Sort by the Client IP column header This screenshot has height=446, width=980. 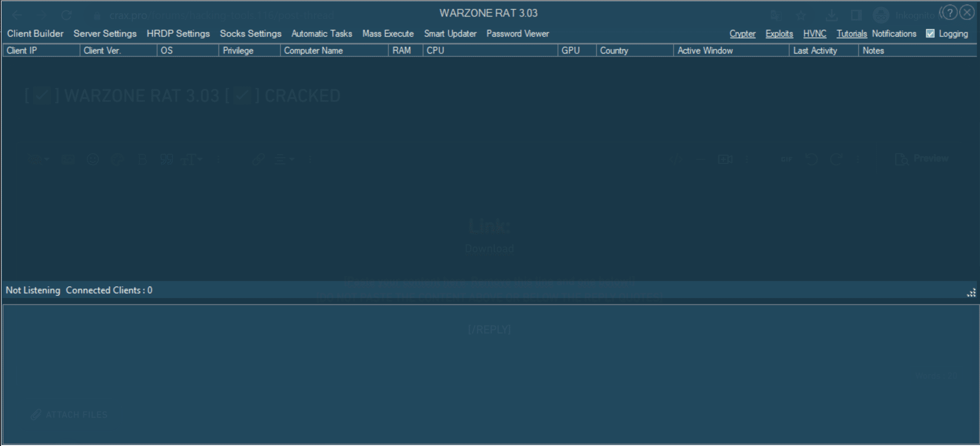pos(41,50)
